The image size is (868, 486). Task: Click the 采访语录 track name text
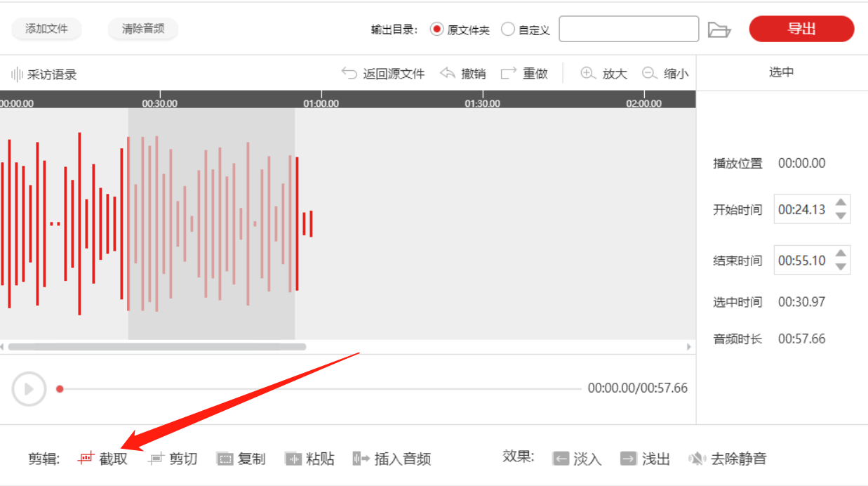[52, 74]
